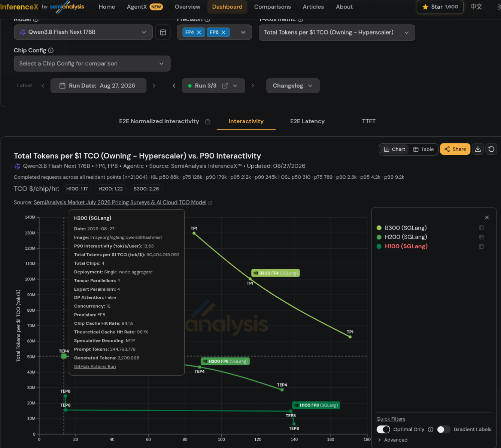
Task: Open the About page
Action: [344, 7]
